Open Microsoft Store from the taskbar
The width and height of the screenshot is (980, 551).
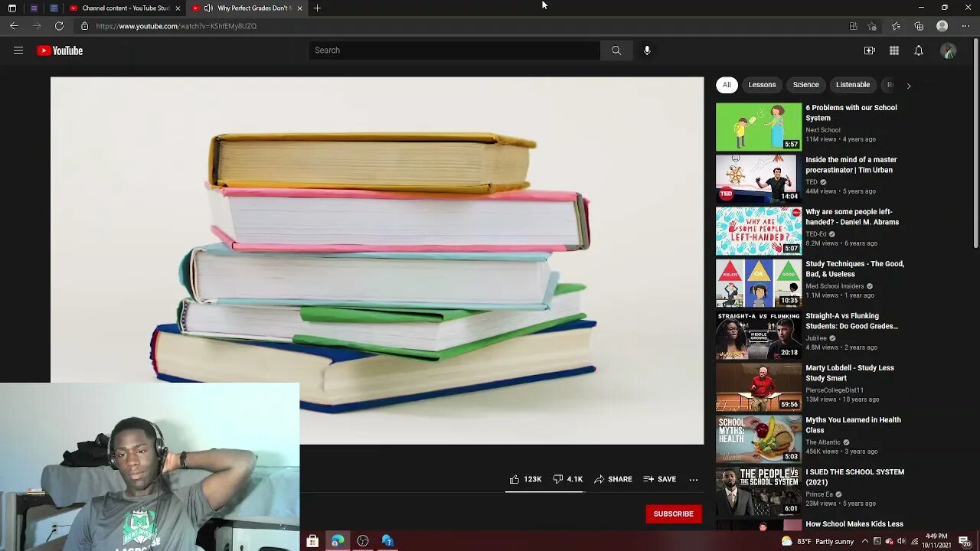(x=312, y=541)
